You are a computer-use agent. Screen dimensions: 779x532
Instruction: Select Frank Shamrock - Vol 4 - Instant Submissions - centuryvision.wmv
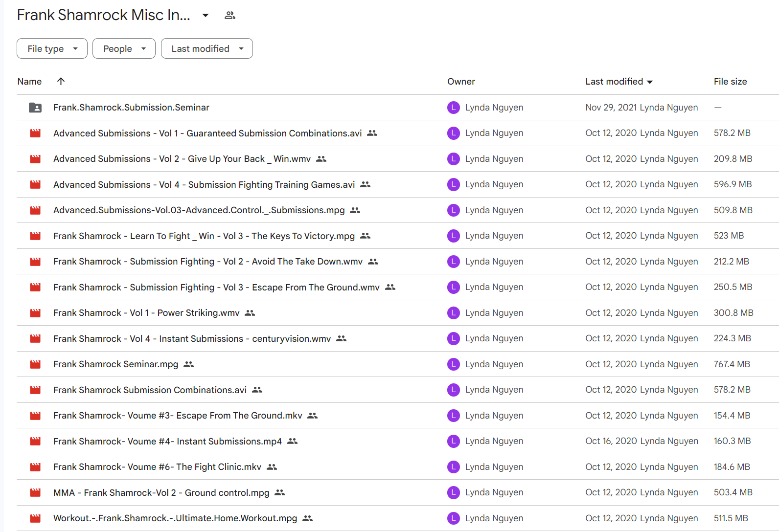point(192,338)
